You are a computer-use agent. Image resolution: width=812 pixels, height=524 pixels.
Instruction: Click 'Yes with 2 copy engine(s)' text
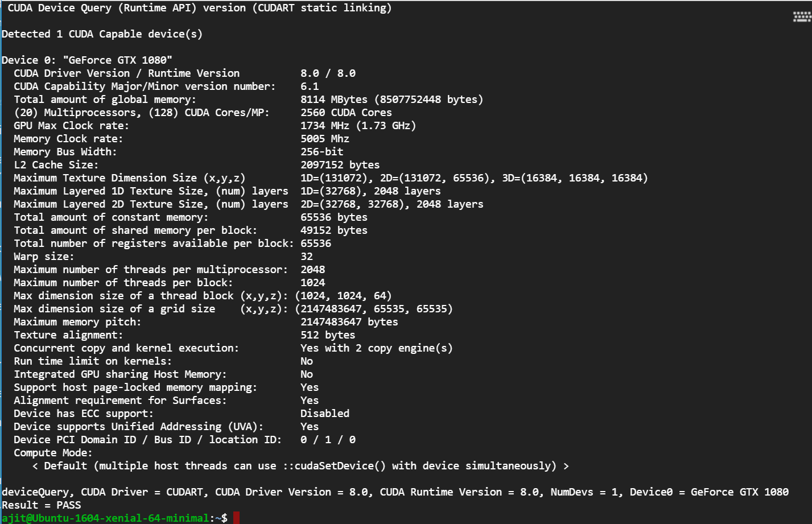[376, 348]
